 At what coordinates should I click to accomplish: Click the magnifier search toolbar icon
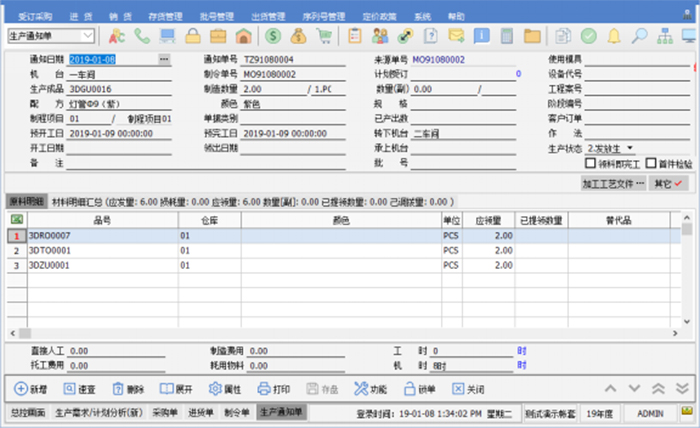coord(639,36)
